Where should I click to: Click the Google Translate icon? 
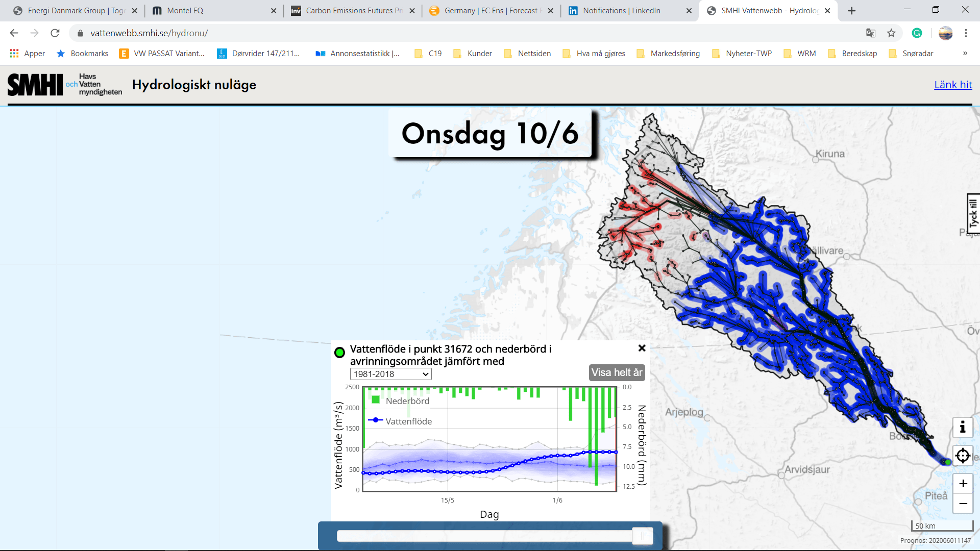coord(871,33)
